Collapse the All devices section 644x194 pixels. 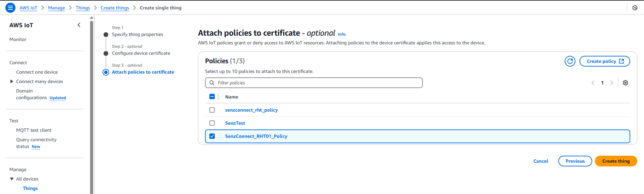pos(12,179)
